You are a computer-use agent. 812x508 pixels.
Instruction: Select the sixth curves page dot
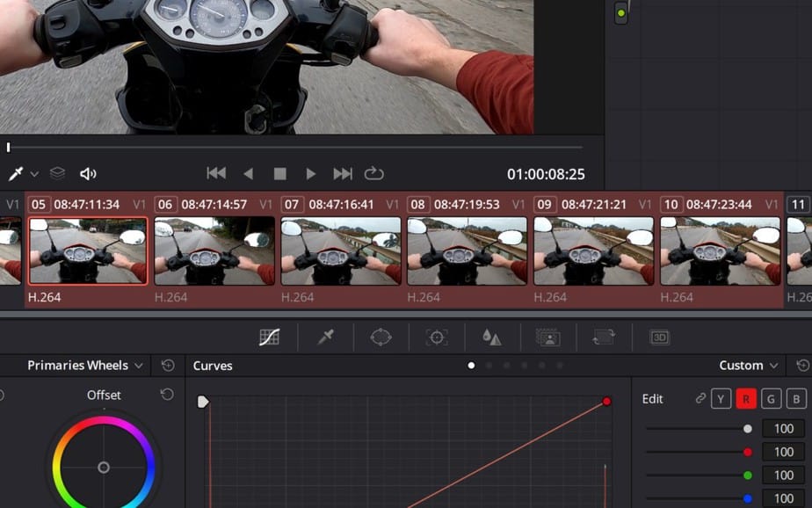559,366
